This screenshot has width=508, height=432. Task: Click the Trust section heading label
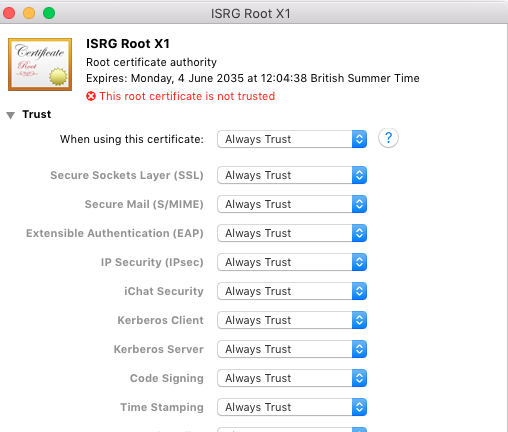point(37,114)
